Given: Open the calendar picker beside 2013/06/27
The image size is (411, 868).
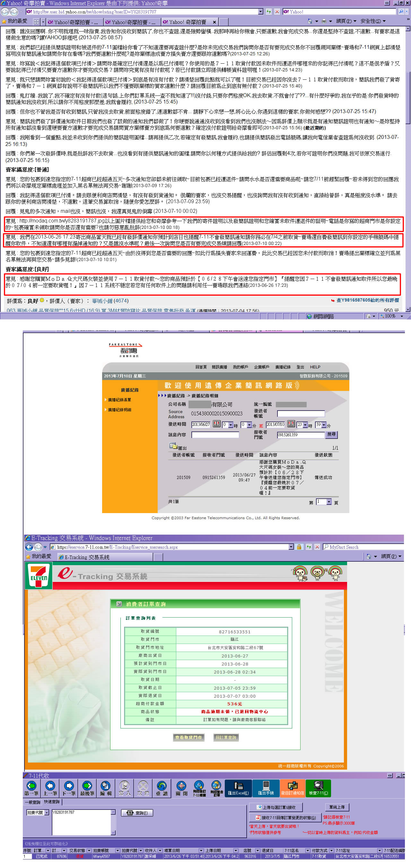Looking at the screenshot, I should 216,424.
